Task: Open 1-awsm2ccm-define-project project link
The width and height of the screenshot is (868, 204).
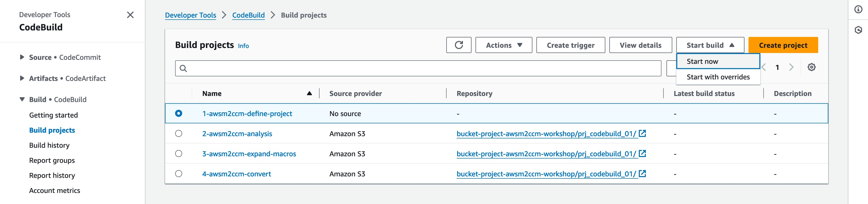Action: click(247, 114)
